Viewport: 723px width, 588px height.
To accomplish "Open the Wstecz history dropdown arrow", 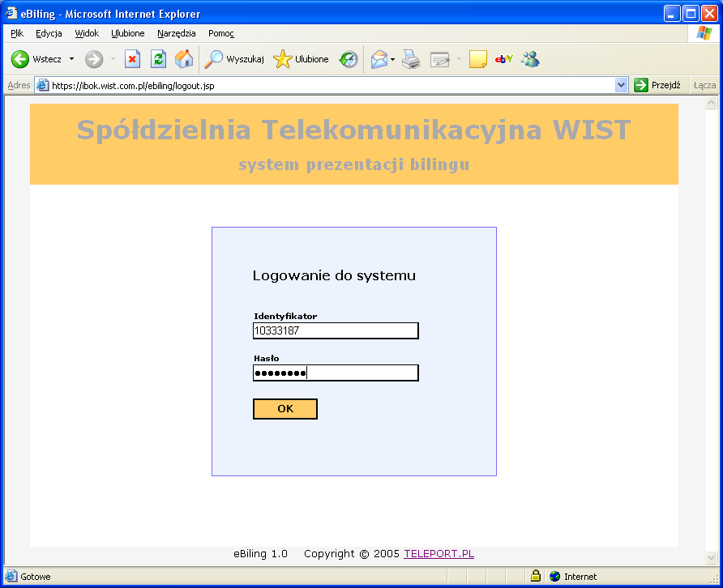I will pyautogui.click(x=71, y=59).
